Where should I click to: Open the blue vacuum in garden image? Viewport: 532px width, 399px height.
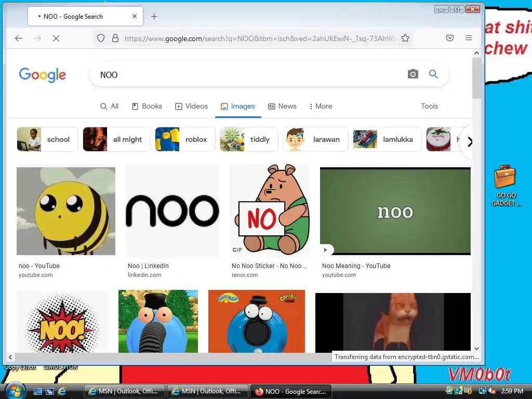(158, 322)
